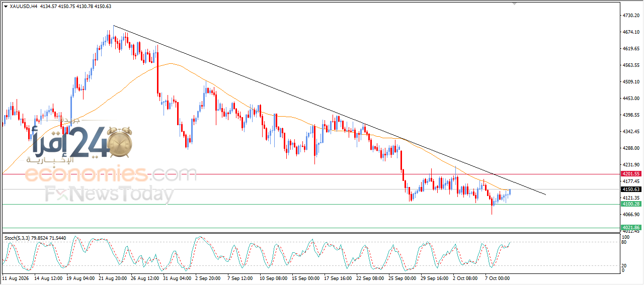The width and height of the screenshot is (644, 285).
Task: Click the black 4150.63 current price tag
Action: coord(631,189)
